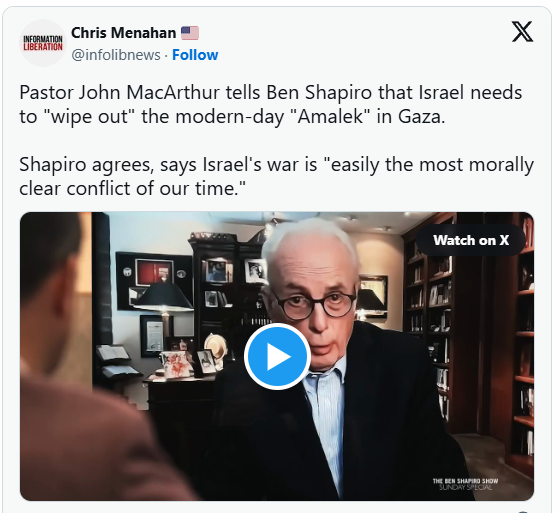Click the "Amalek" in Gaza text line
This screenshot has height=513, width=559.
pos(232,117)
